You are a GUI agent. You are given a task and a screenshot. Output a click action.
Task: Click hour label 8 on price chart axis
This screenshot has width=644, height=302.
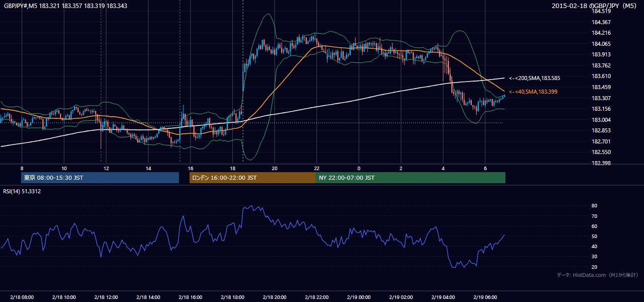click(22, 168)
